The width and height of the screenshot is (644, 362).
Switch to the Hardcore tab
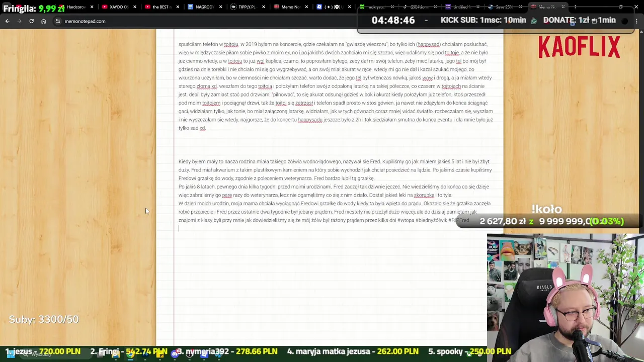75,7
